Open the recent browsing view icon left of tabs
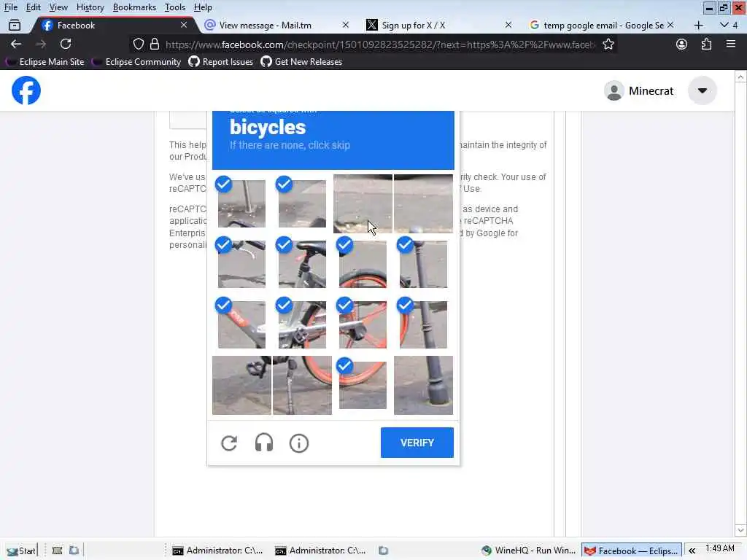Image resolution: width=747 pixels, height=560 pixels. (15, 26)
